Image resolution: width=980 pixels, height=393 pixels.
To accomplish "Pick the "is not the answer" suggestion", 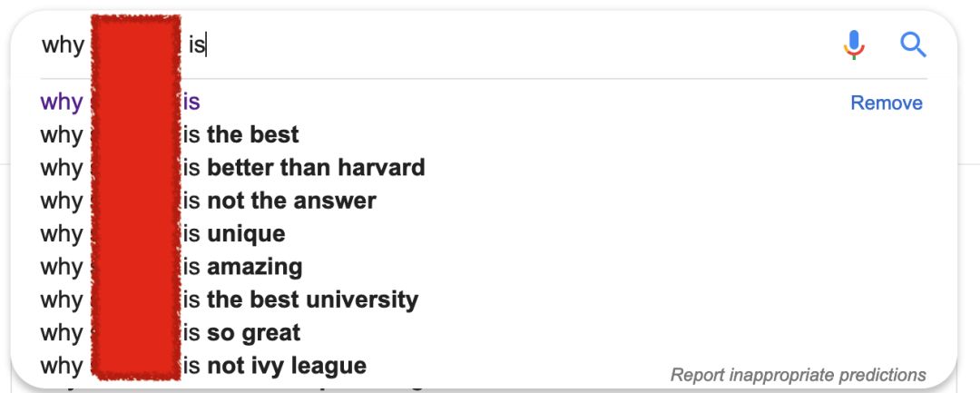I will (279, 201).
